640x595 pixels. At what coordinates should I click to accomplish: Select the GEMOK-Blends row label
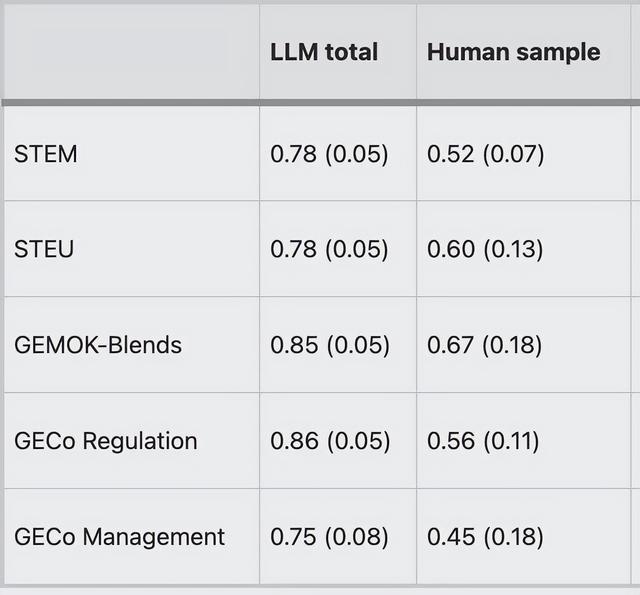coord(98,345)
